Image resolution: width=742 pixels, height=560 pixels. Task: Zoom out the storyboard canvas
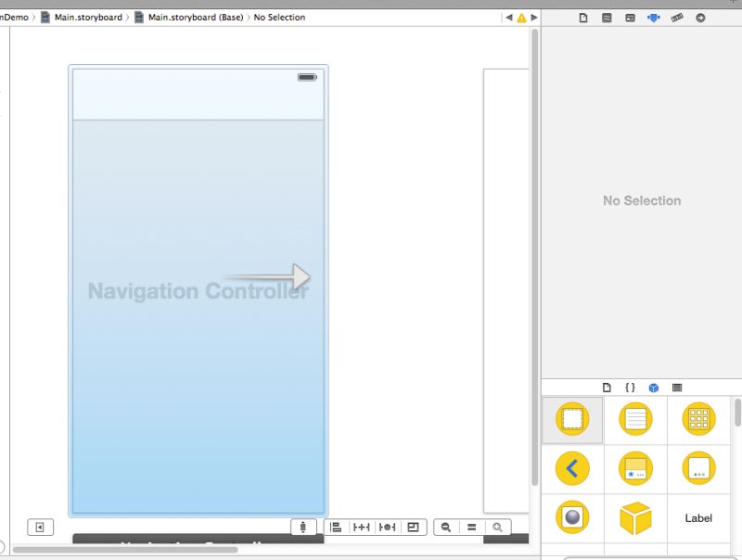[446, 527]
